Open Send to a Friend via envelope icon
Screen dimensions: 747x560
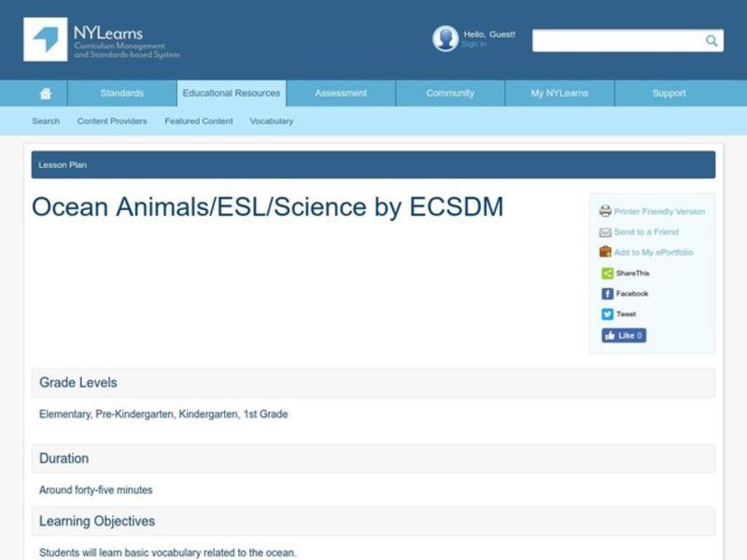[x=605, y=231]
